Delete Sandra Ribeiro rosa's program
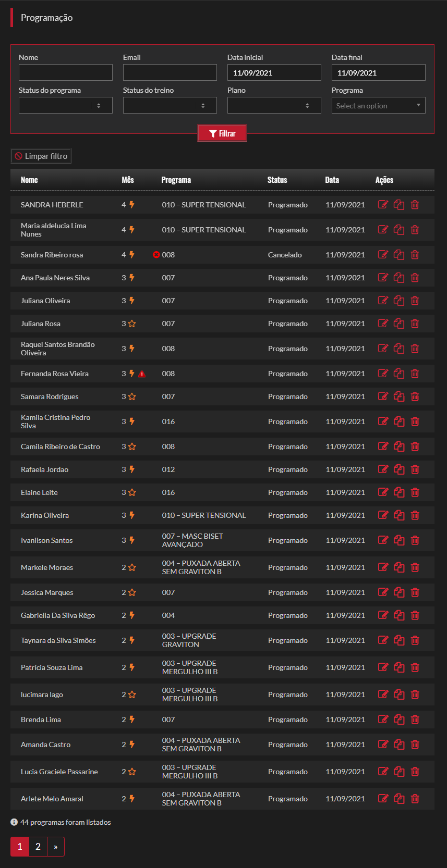The image size is (447, 868). point(415,255)
